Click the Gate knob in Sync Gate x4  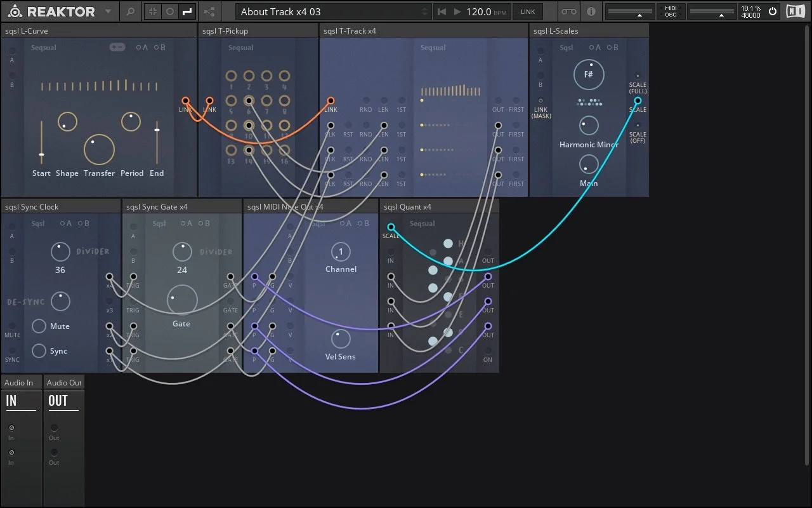182,300
